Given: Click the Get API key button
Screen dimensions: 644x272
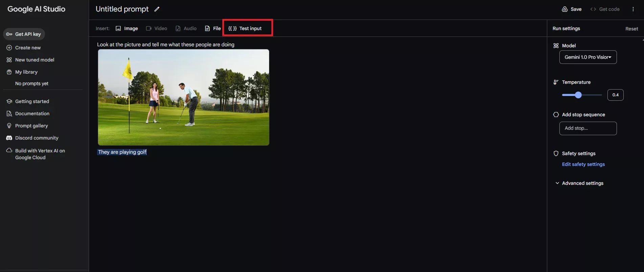Looking at the screenshot, I should click(24, 34).
